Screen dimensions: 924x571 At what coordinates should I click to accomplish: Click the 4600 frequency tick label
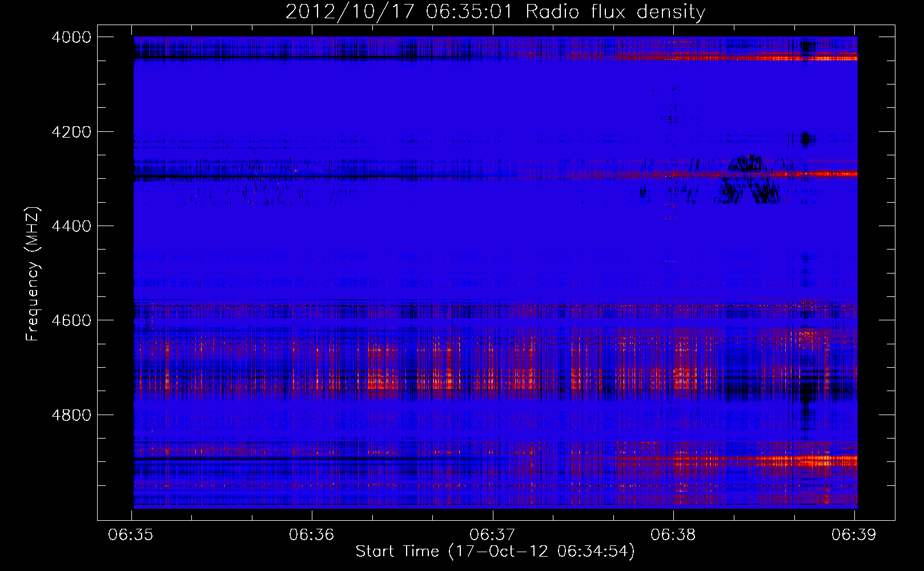coord(71,320)
